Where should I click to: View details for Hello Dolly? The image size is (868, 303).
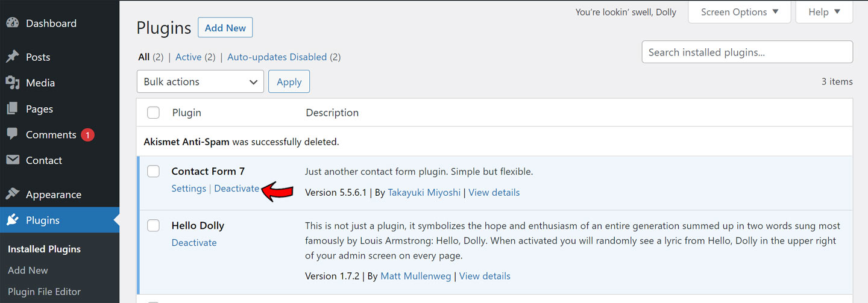pyautogui.click(x=485, y=276)
